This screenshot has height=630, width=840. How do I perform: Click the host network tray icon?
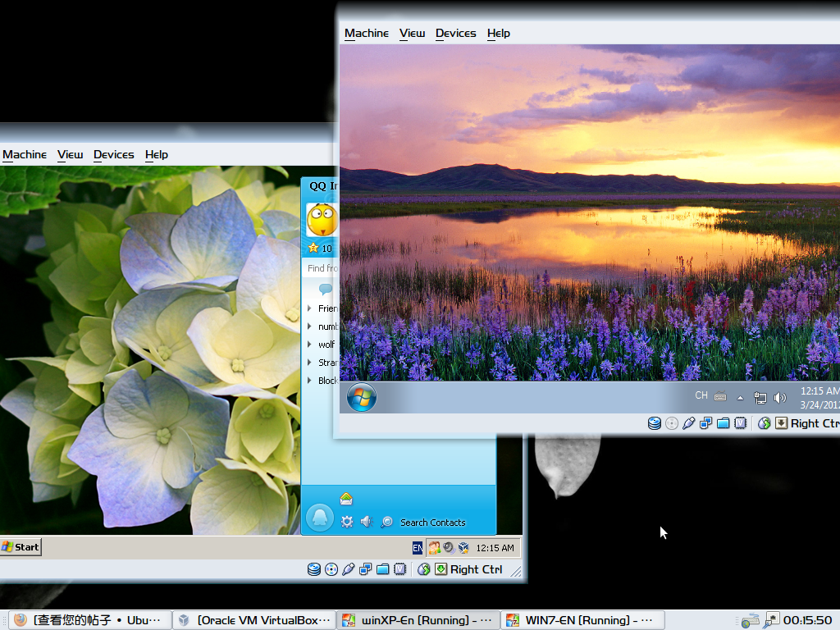click(x=750, y=621)
